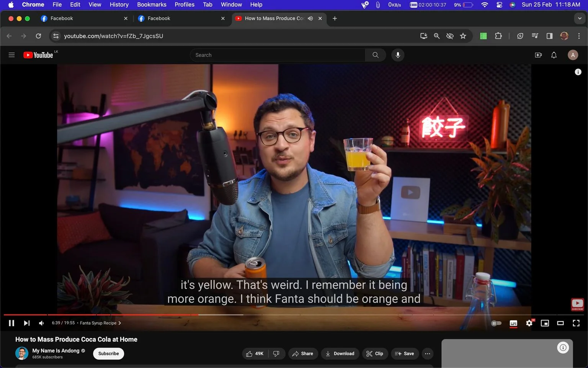Open the Siri menu bar icon
Viewport: 588px width, 368px height.
(x=512, y=5)
